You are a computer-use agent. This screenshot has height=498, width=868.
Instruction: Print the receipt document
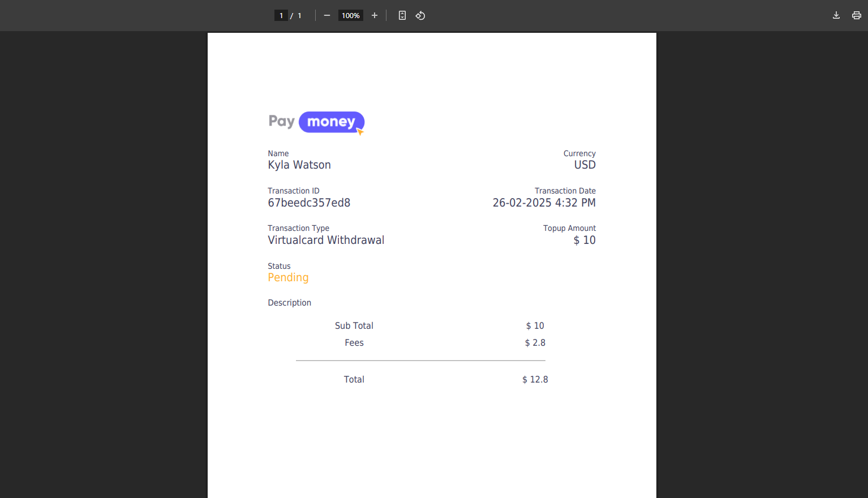(856, 15)
